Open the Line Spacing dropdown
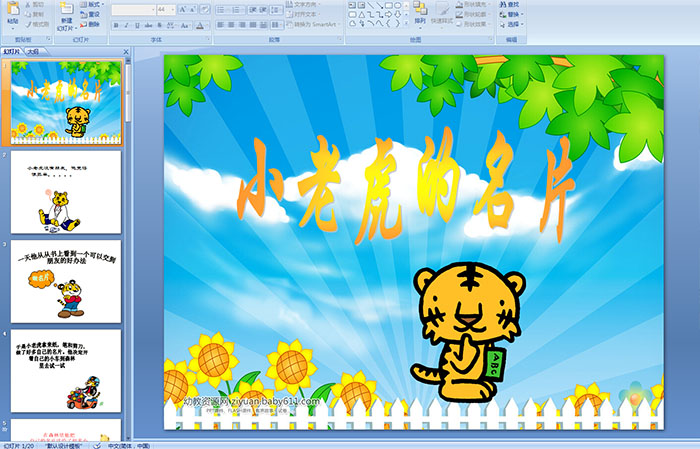The image size is (700, 449). pos(276,10)
